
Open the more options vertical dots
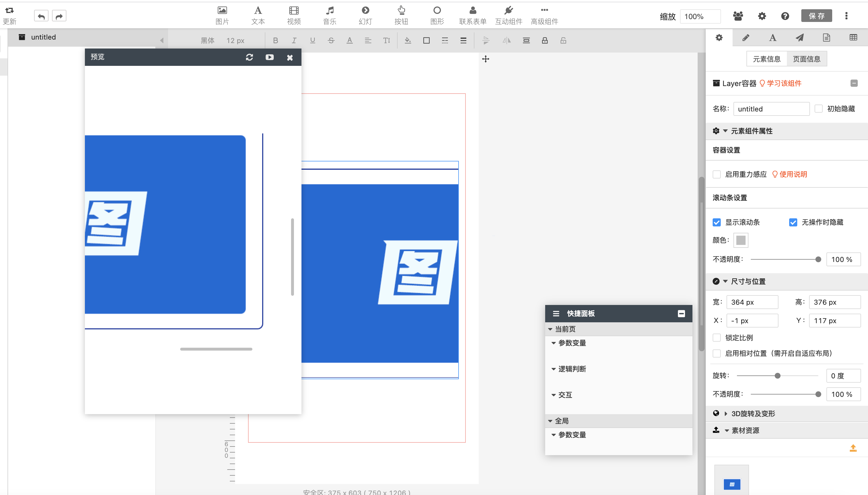(846, 16)
